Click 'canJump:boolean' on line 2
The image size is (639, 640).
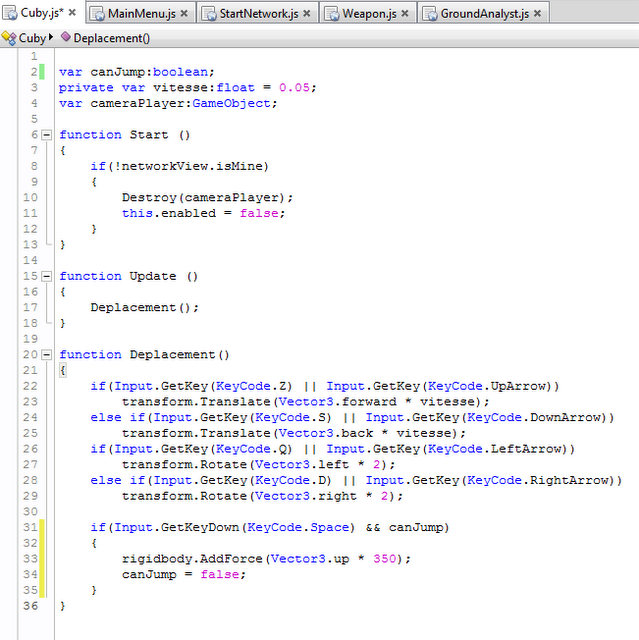point(149,72)
